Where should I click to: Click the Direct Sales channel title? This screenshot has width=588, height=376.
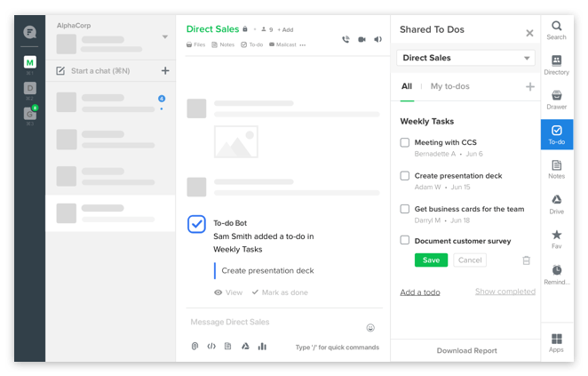(212, 29)
